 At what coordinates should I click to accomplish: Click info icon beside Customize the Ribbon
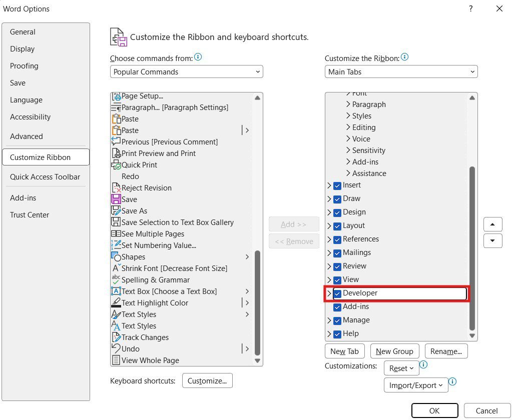pos(404,57)
